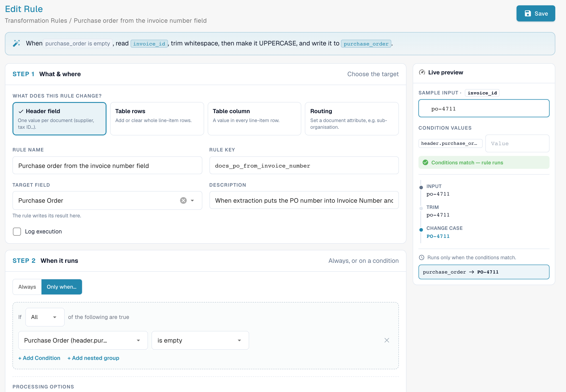
Task: Click the purchase_order → PO-4711 result box
Action: pos(484,272)
